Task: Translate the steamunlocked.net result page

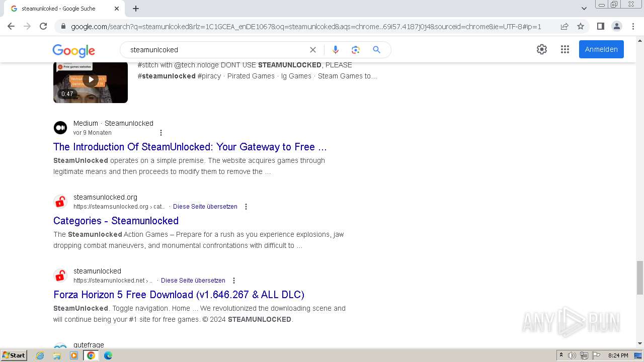Action: tap(193, 281)
